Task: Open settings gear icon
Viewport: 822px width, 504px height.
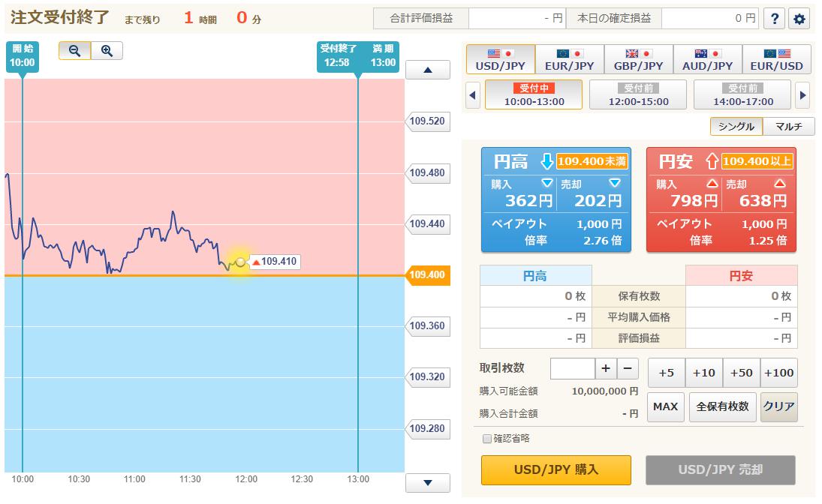Action: point(799,19)
